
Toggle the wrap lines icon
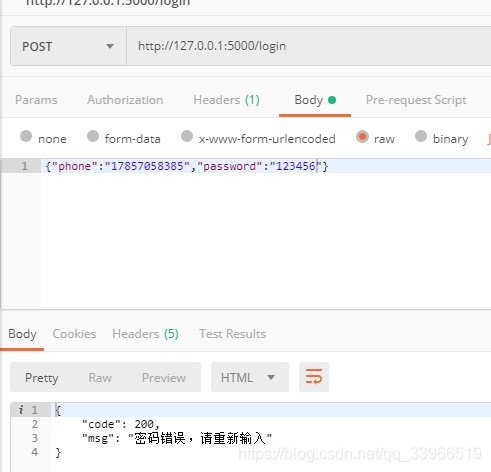point(314,377)
